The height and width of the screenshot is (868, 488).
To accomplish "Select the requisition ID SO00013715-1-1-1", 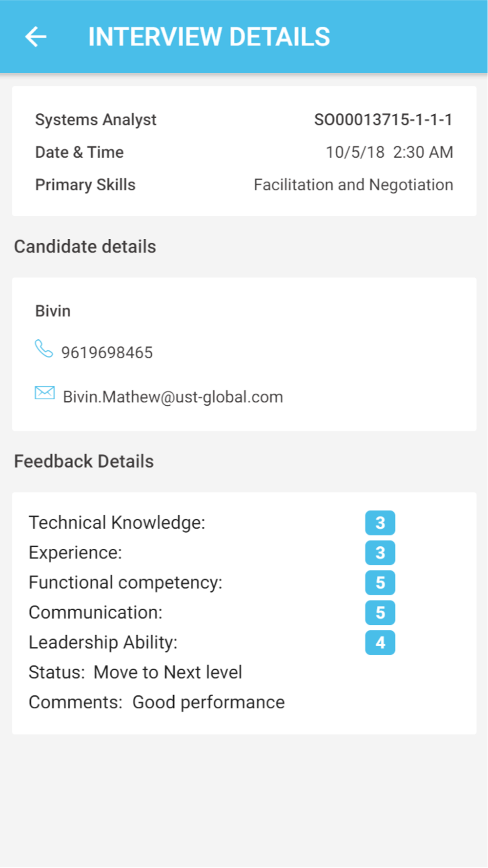I will [x=384, y=120].
